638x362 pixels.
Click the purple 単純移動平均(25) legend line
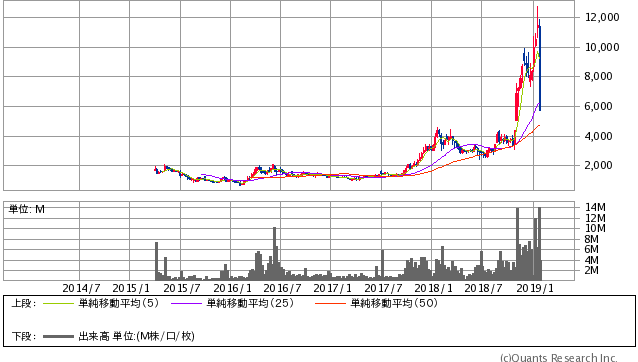(186, 303)
